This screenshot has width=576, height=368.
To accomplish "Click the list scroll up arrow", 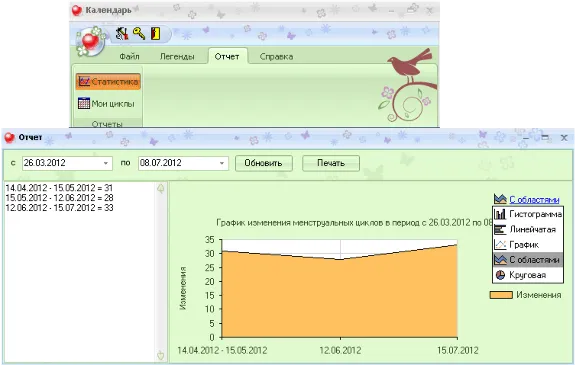I will pyautogui.click(x=161, y=189).
